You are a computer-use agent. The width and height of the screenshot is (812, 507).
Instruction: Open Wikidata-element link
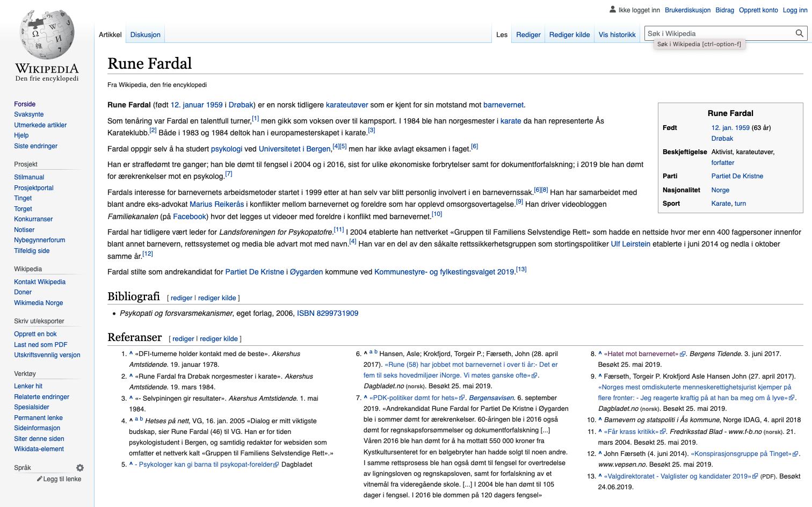(39, 449)
